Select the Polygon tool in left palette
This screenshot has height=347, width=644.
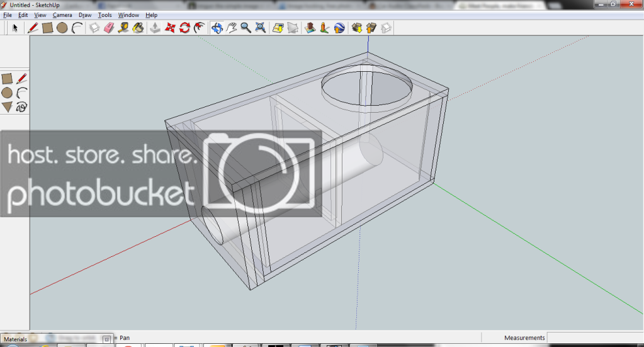coord(7,107)
